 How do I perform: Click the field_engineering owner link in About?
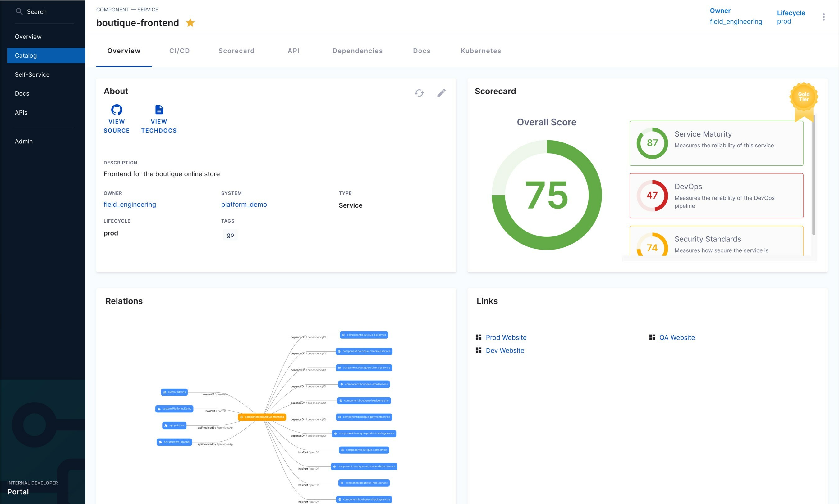(x=130, y=205)
